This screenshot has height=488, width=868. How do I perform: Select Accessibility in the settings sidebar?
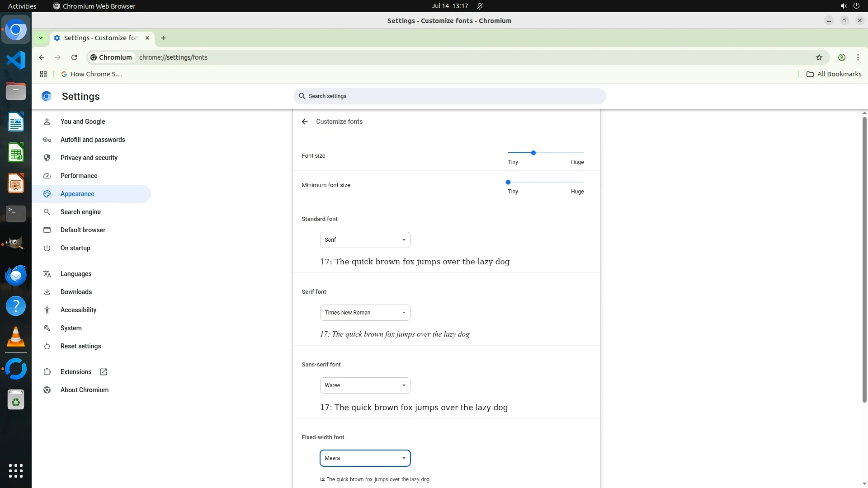pyautogui.click(x=78, y=310)
